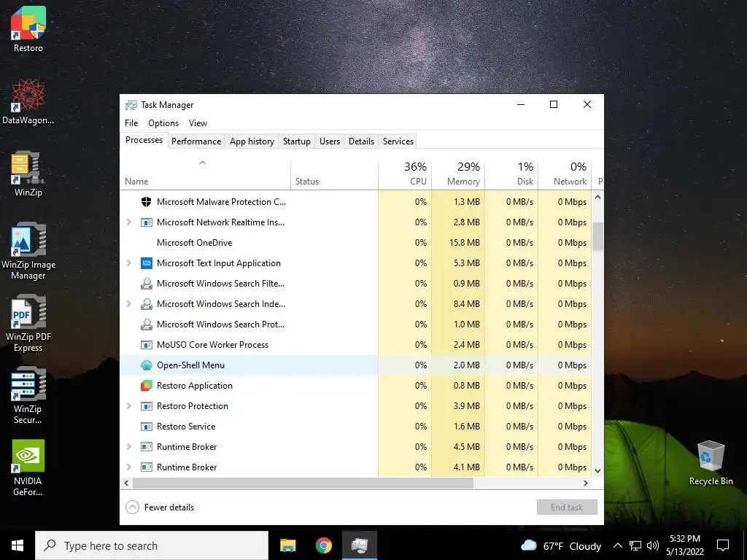The image size is (747, 560).
Task: Click the vertical scrollbar up arrow
Action: 598,197
